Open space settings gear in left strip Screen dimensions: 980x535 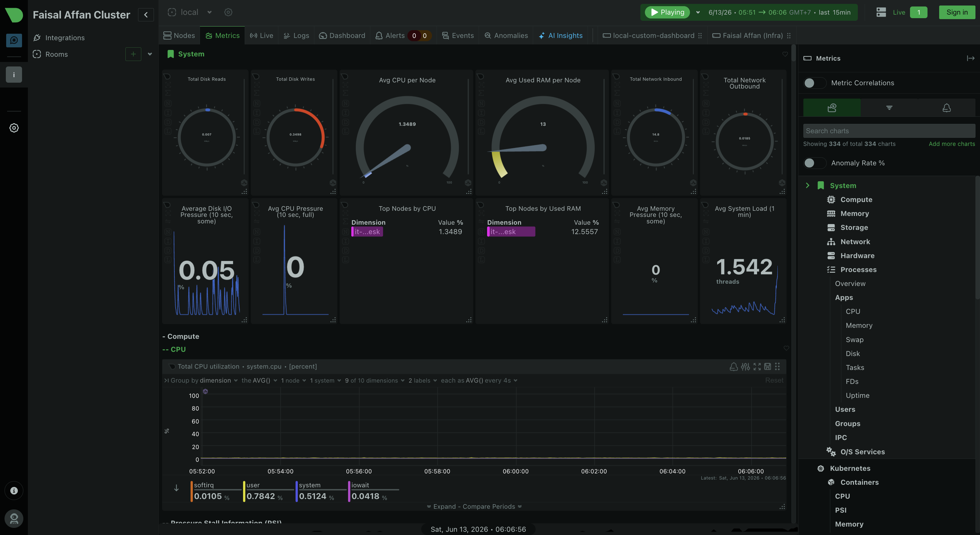coord(14,128)
